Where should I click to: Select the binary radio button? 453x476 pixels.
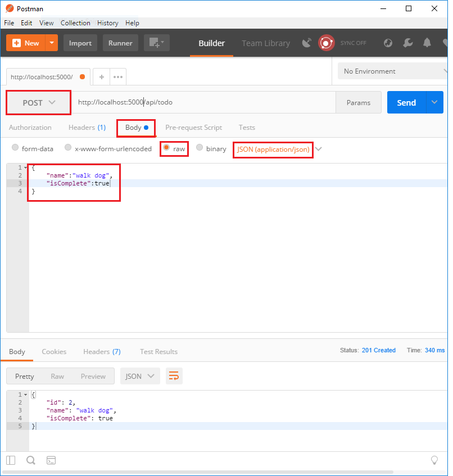[x=200, y=148]
